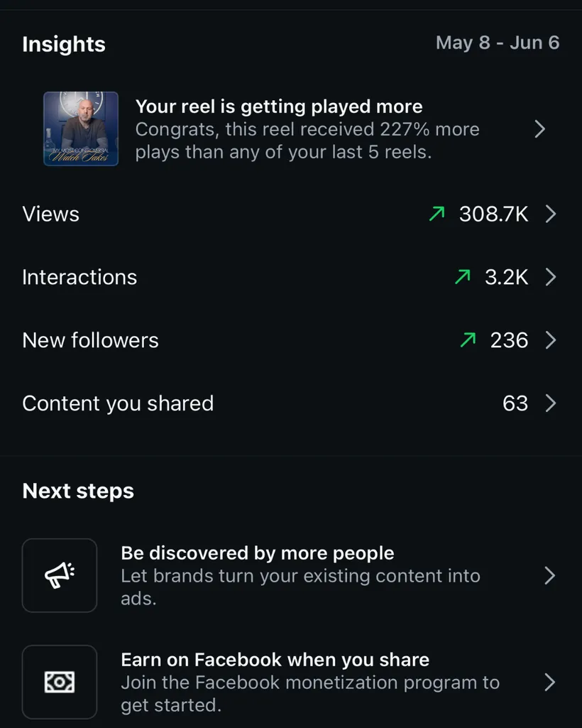582x728 pixels.
Task: Open the megaphone icon for brand ads
Action: point(60,575)
